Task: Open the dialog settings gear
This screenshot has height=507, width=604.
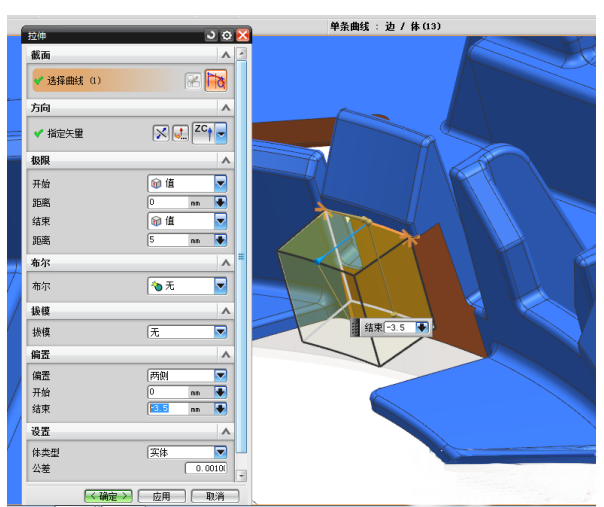Action: (x=227, y=35)
